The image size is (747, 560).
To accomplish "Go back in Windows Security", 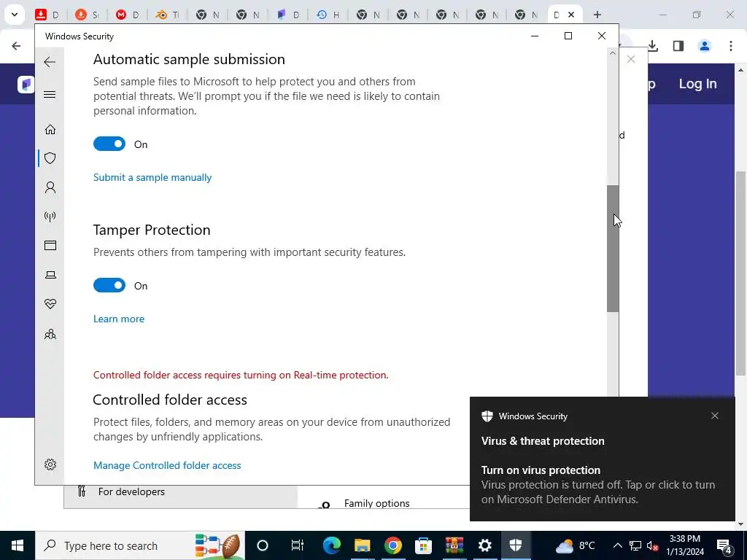I will point(50,62).
